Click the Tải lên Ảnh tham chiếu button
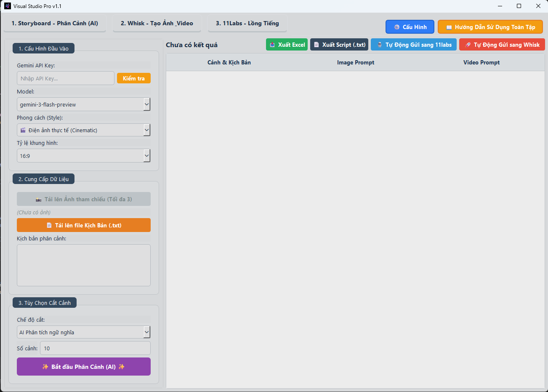 [x=84, y=199]
